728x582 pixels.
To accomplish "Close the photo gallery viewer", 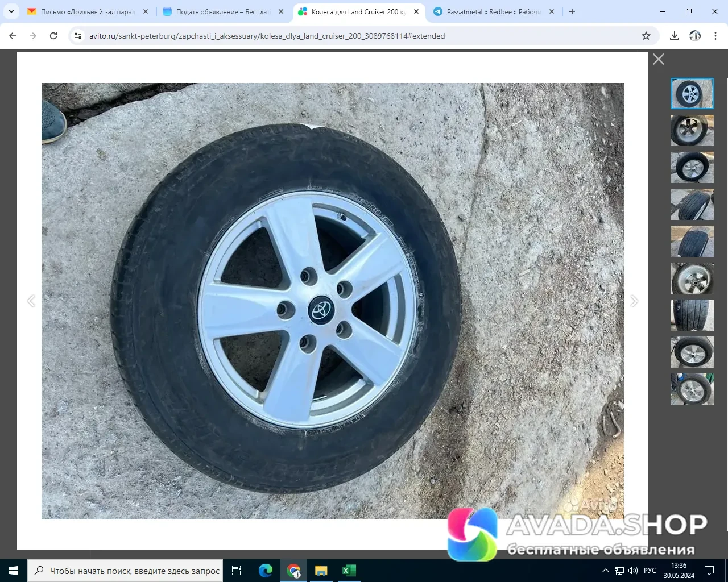I will tap(659, 59).
